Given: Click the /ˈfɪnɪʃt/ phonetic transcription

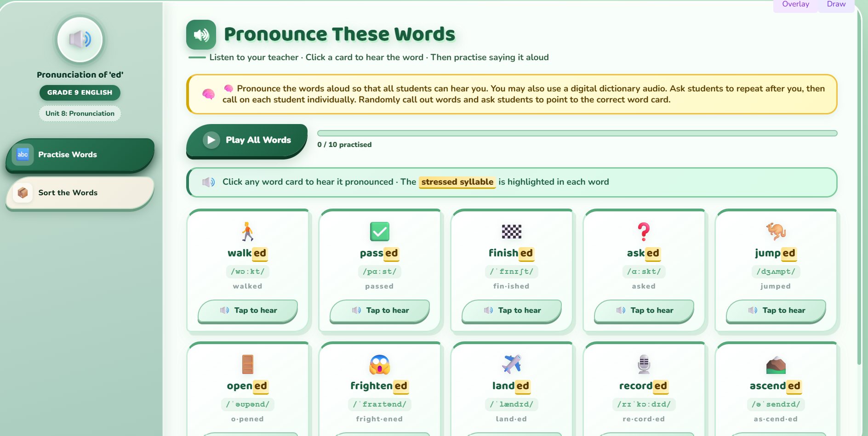Looking at the screenshot, I should [x=512, y=272].
